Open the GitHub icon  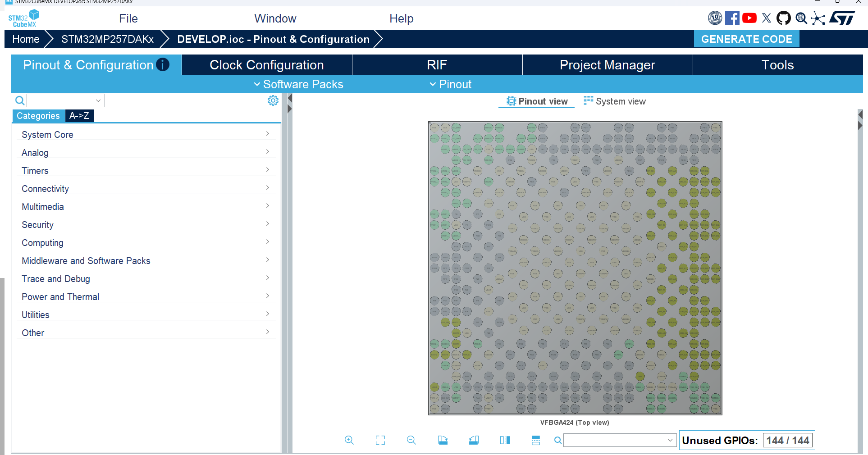(783, 18)
